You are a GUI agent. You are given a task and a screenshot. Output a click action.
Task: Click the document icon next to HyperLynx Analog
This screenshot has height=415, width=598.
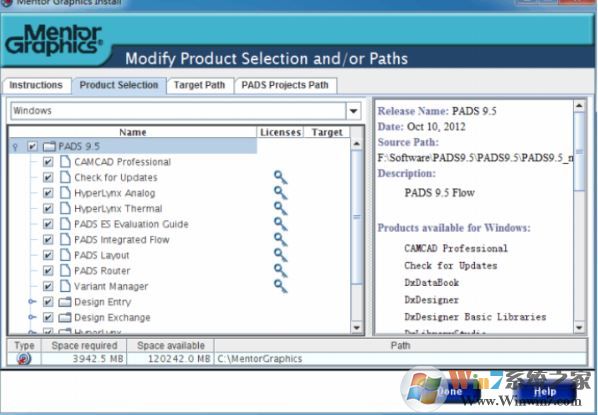[65, 193]
